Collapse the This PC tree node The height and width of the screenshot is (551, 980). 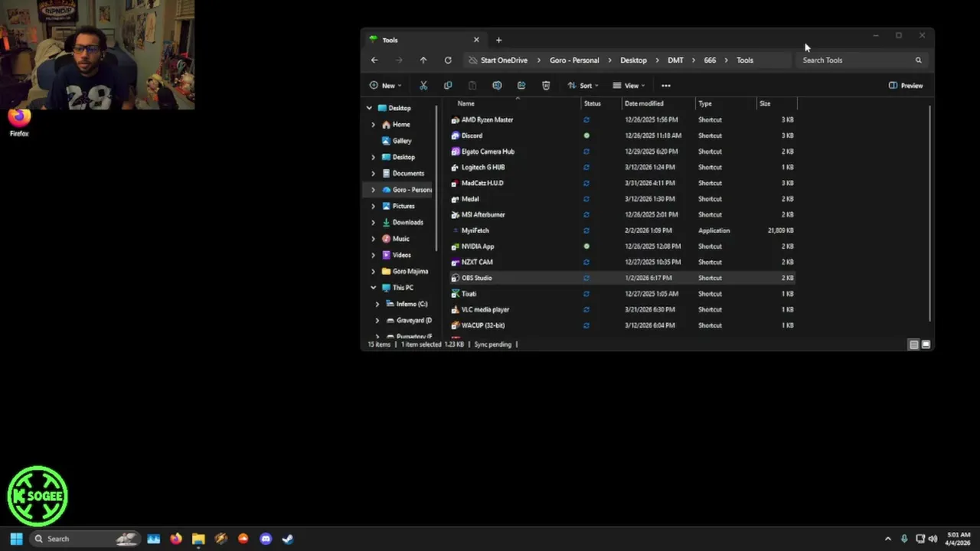click(x=374, y=288)
